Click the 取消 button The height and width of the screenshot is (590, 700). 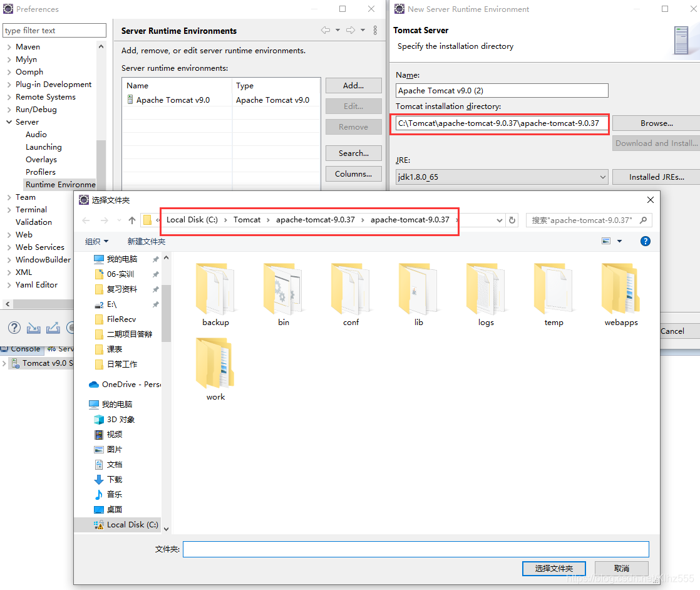tap(622, 569)
